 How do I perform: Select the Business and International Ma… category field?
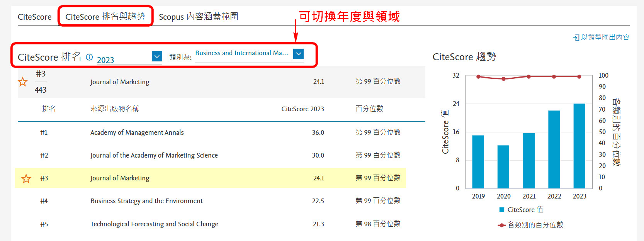click(249, 54)
